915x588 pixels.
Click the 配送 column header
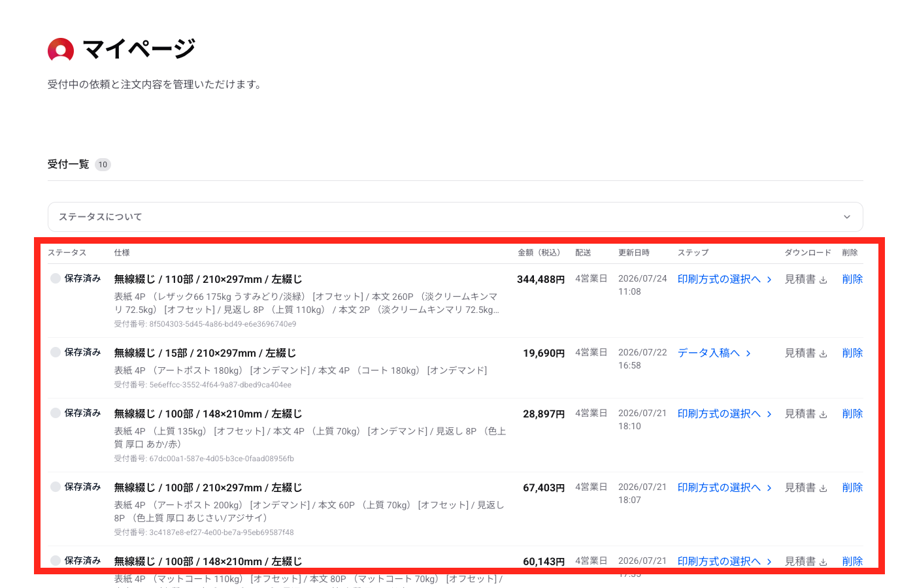tap(583, 253)
